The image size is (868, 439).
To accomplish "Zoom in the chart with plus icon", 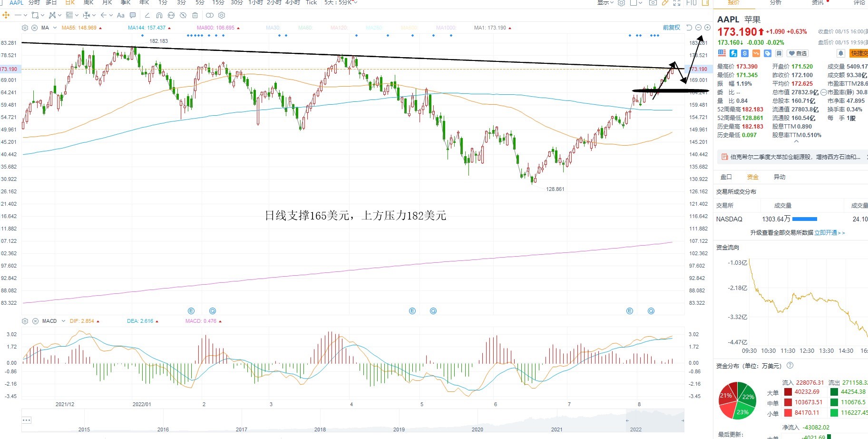I will click(x=707, y=28).
